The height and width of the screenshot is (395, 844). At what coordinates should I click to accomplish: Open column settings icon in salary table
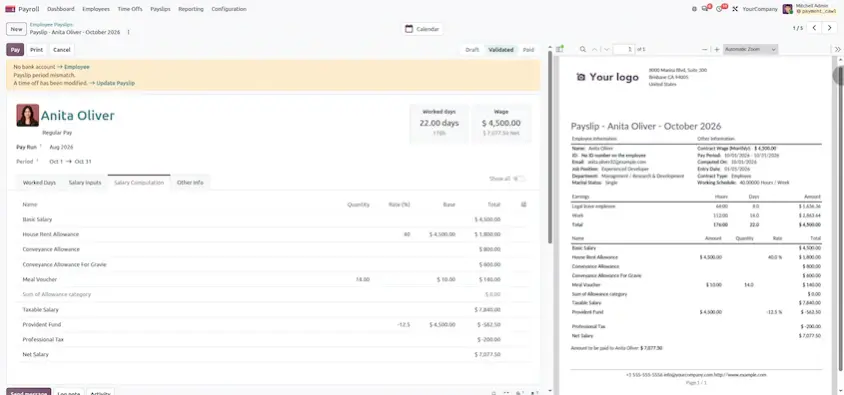click(x=524, y=204)
